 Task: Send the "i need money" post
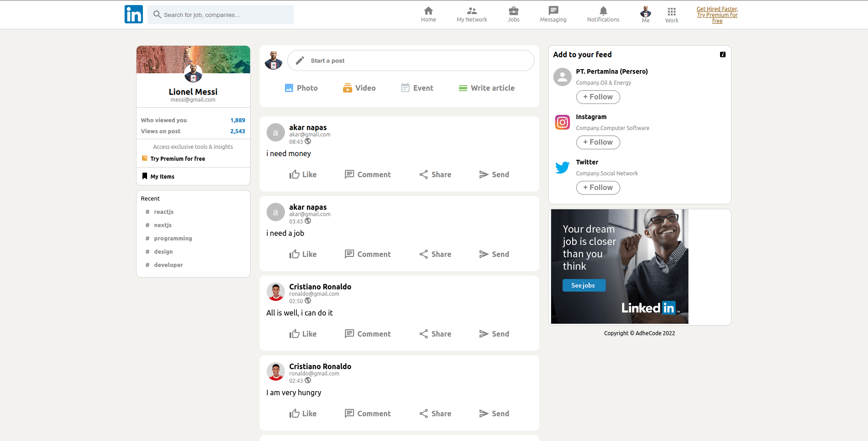coord(494,174)
